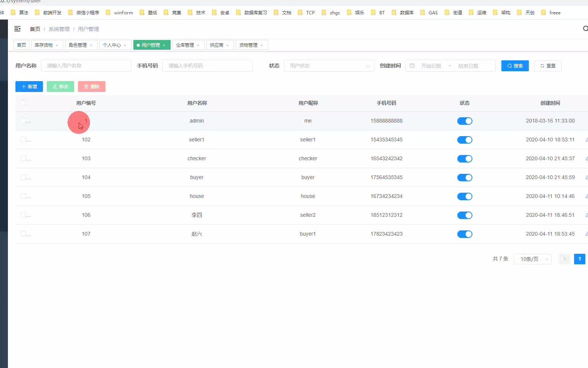This screenshot has height=368, width=588.
Task: Disable the status switch for user 104
Action: [x=464, y=178]
